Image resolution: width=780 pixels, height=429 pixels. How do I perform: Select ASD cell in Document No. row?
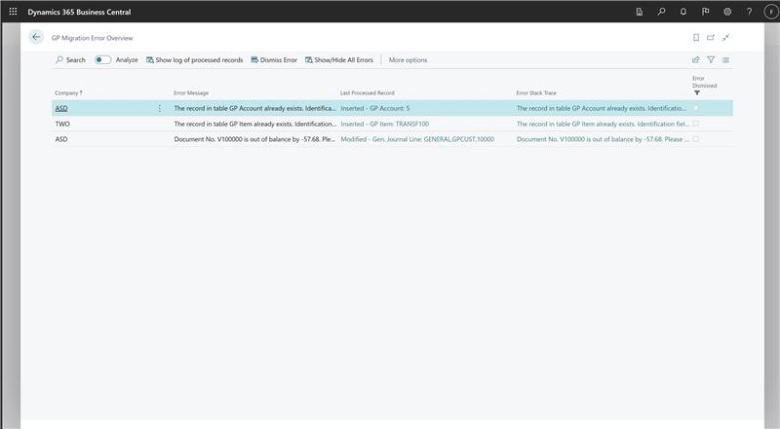point(61,139)
